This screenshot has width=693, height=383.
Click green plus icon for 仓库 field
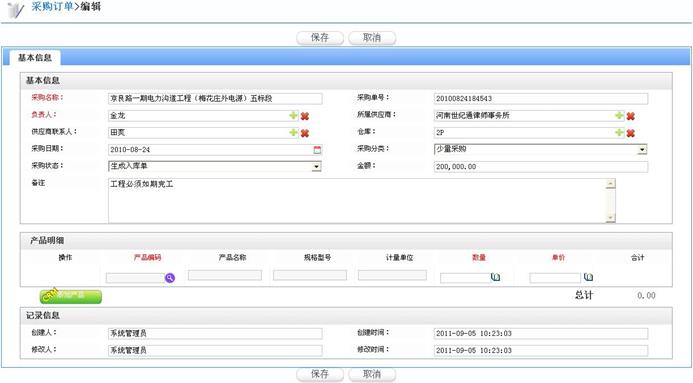(x=619, y=133)
